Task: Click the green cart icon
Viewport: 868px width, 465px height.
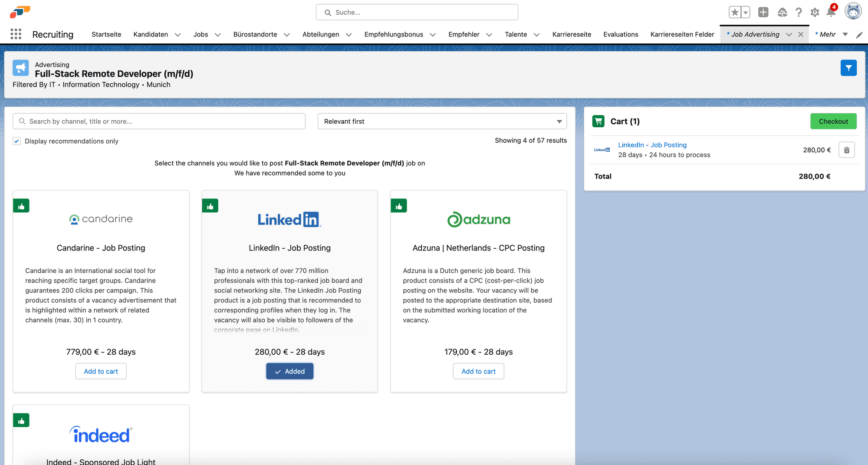Action: (x=598, y=121)
